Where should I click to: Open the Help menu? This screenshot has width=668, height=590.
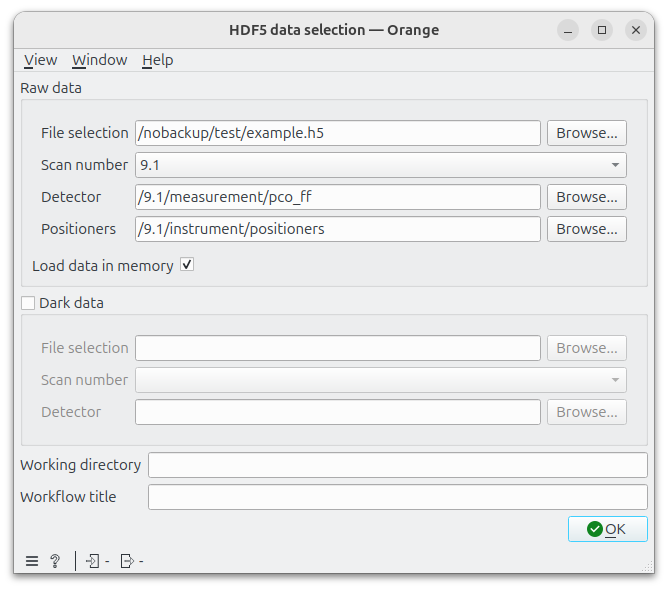[x=158, y=60]
